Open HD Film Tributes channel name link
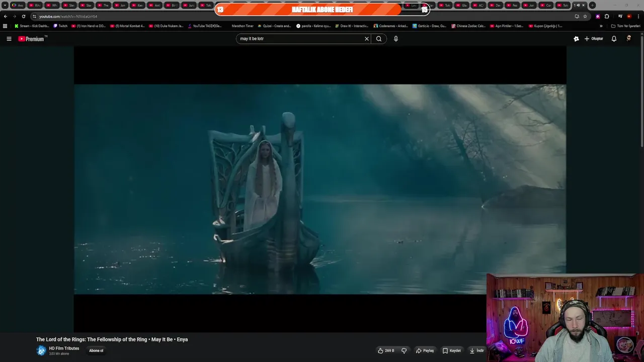644x362 pixels. 64,348
